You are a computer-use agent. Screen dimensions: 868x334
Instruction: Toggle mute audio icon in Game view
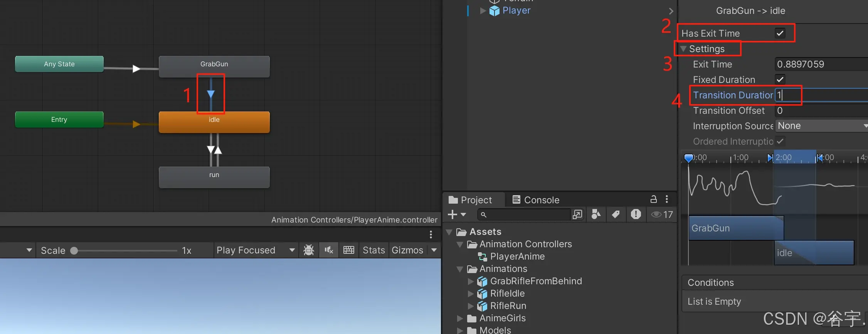tap(329, 250)
